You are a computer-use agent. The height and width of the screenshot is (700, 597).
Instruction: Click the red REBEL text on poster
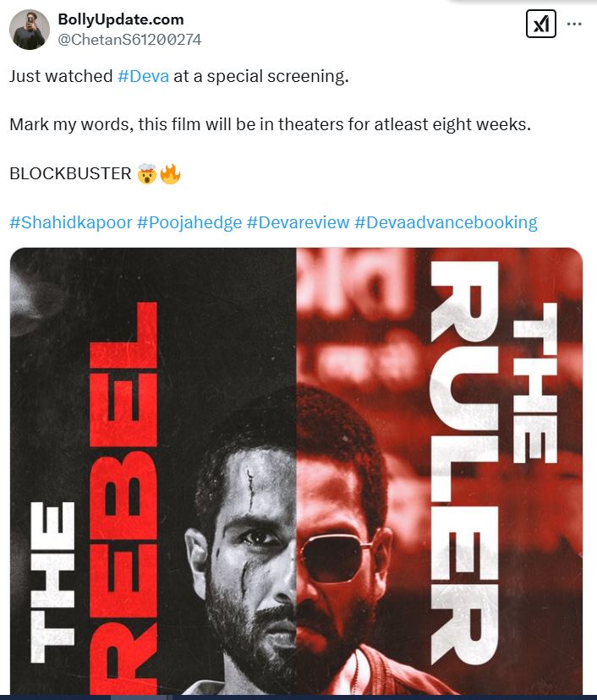tap(123, 498)
